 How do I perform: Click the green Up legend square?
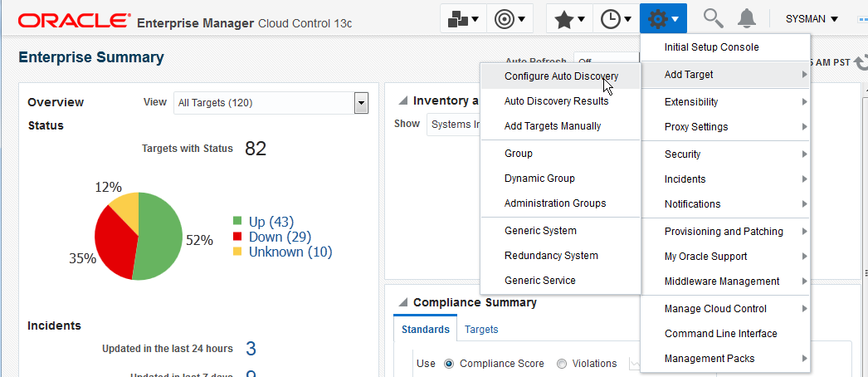coord(237,221)
